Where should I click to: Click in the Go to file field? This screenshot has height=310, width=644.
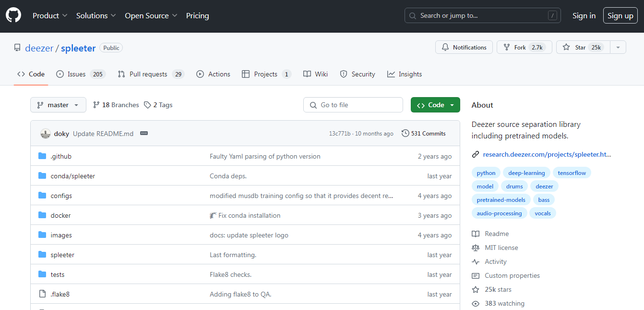(353, 105)
